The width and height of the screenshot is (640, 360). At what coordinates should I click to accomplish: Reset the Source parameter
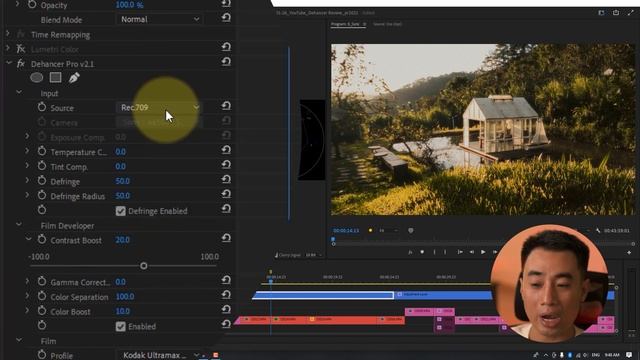pos(226,106)
